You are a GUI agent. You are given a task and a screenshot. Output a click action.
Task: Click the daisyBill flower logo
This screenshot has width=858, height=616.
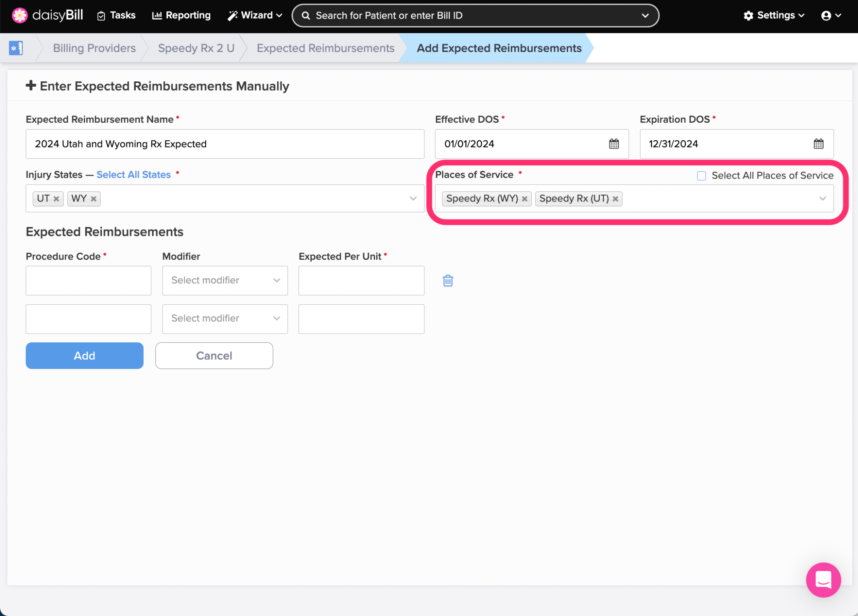tap(20, 16)
